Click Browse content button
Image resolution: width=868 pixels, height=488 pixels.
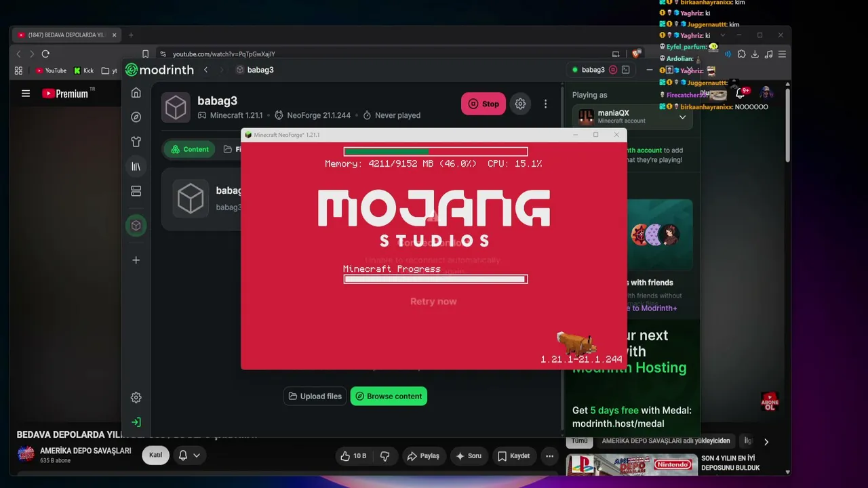tap(389, 396)
